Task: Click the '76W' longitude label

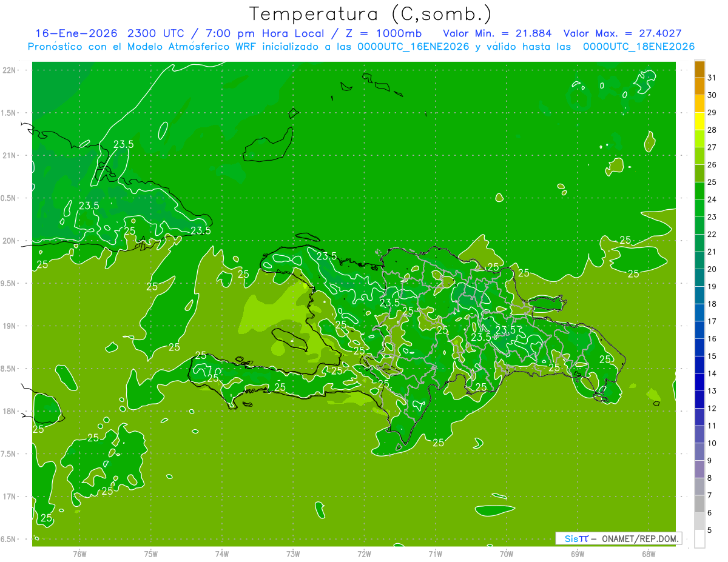Action: (x=79, y=554)
